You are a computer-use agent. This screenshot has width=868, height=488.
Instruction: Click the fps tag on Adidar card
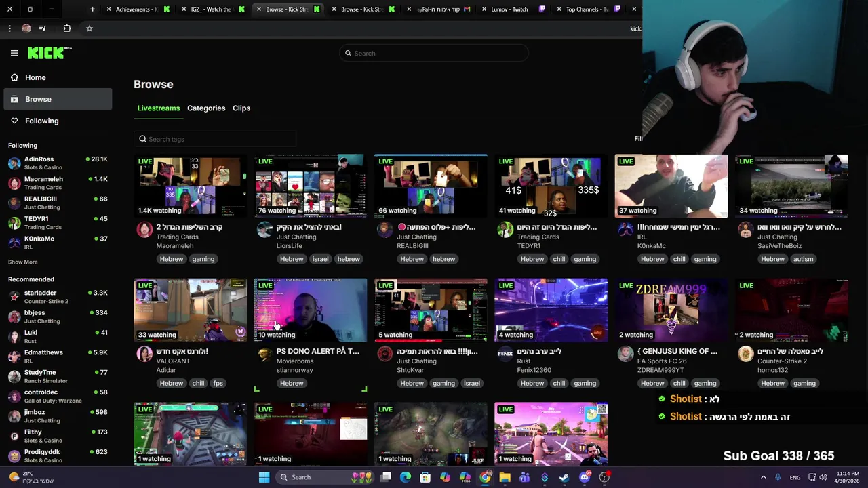218,383
